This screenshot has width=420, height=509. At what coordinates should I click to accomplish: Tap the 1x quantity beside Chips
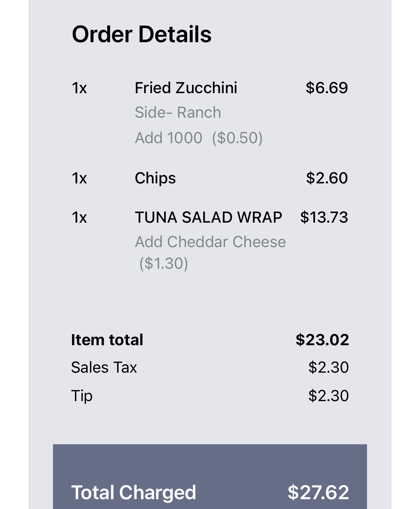point(79,178)
